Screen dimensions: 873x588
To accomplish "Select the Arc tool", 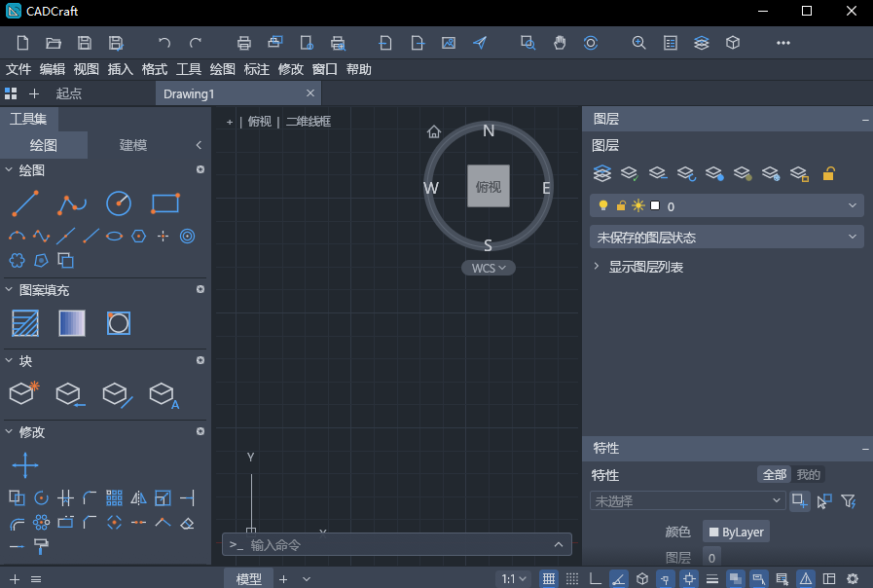I will [x=17, y=237].
